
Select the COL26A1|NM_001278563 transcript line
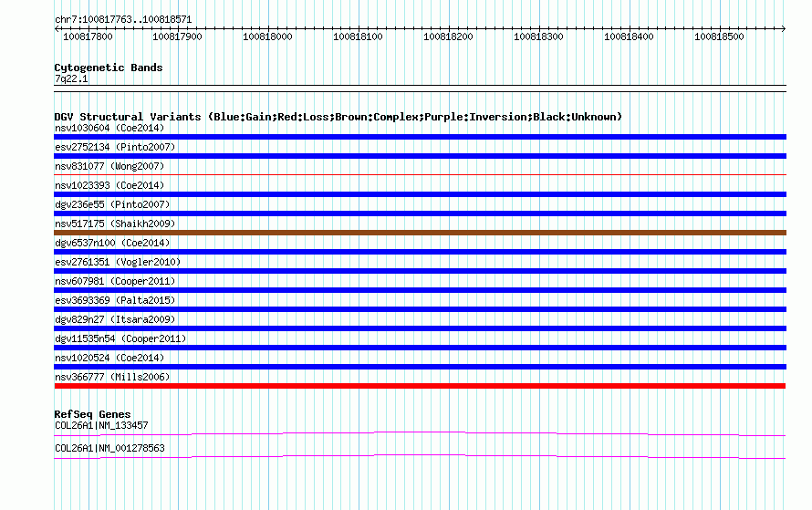click(x=420, y=457)
